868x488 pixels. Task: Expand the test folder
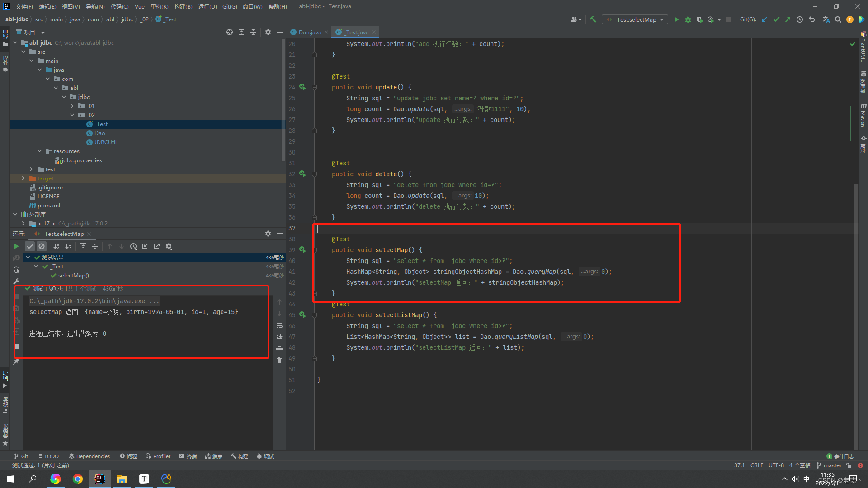[32, 169]
